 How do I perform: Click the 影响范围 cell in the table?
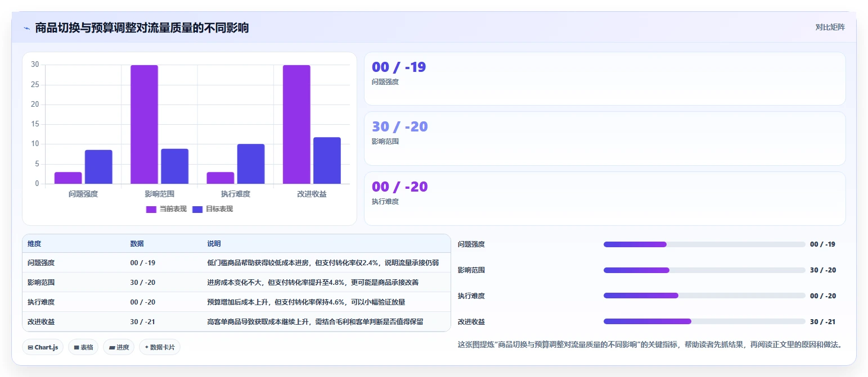41,282
